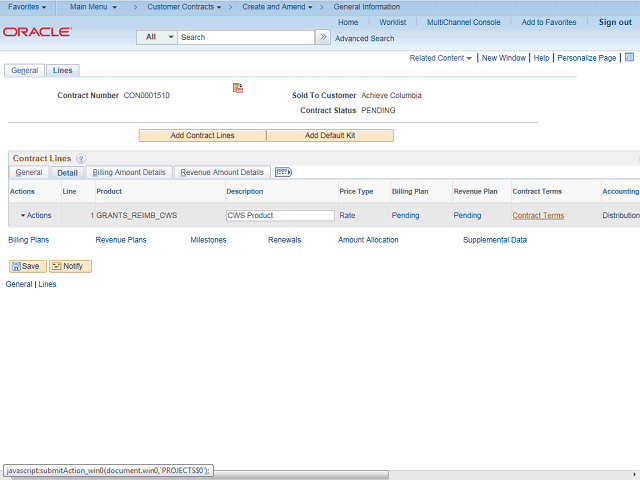Open Renewals link
640x480 pixels.
click(284, 240)
